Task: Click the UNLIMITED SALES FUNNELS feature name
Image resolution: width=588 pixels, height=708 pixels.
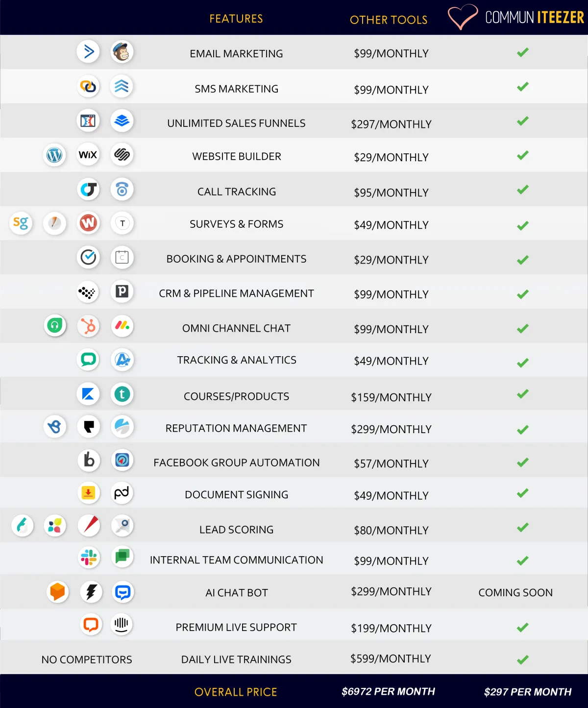Action: (236, 123)
